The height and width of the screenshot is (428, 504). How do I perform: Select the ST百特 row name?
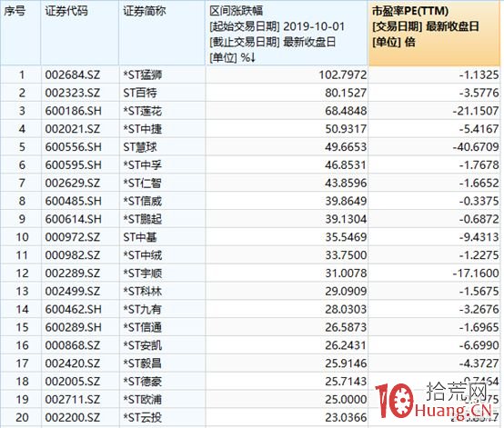pyautogui.click(x=140, y=93)
